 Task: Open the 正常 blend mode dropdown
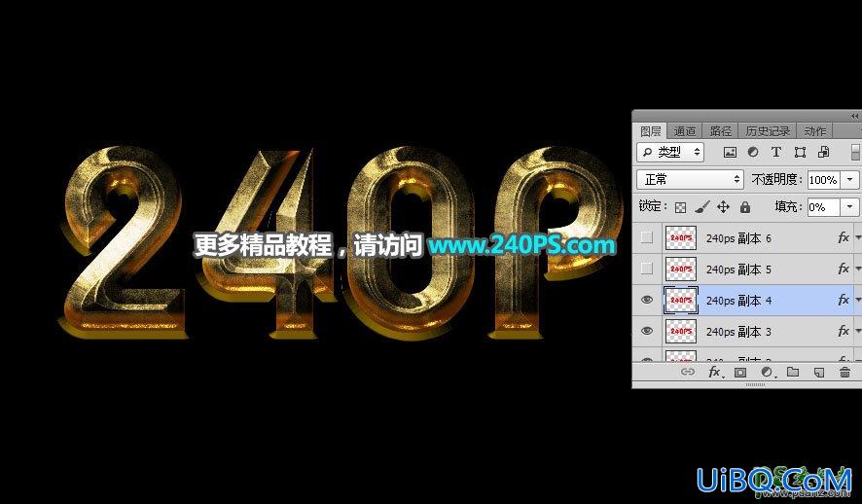pos(691,180)
